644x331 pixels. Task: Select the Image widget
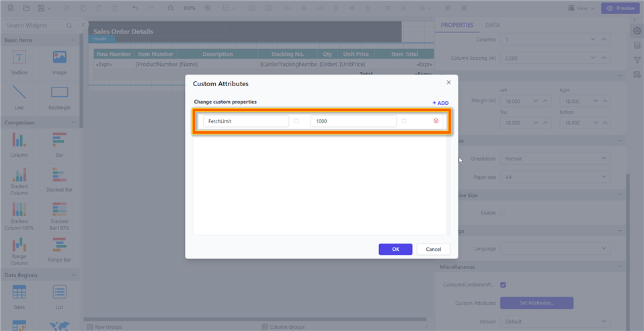pos(59,61)
